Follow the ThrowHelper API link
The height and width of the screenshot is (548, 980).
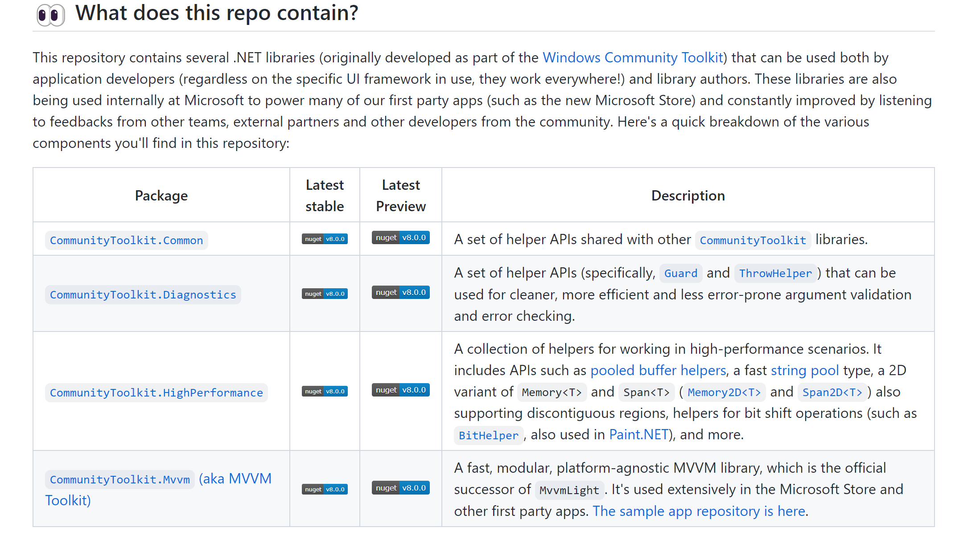pos(775,273)
